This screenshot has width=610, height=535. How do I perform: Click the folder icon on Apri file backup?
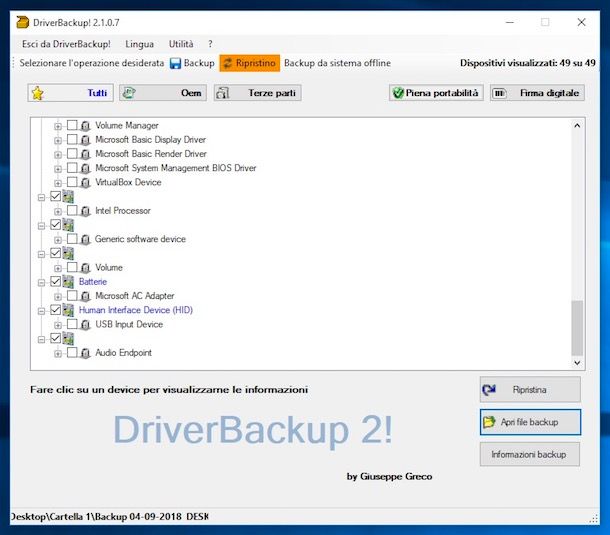[489, 422]
